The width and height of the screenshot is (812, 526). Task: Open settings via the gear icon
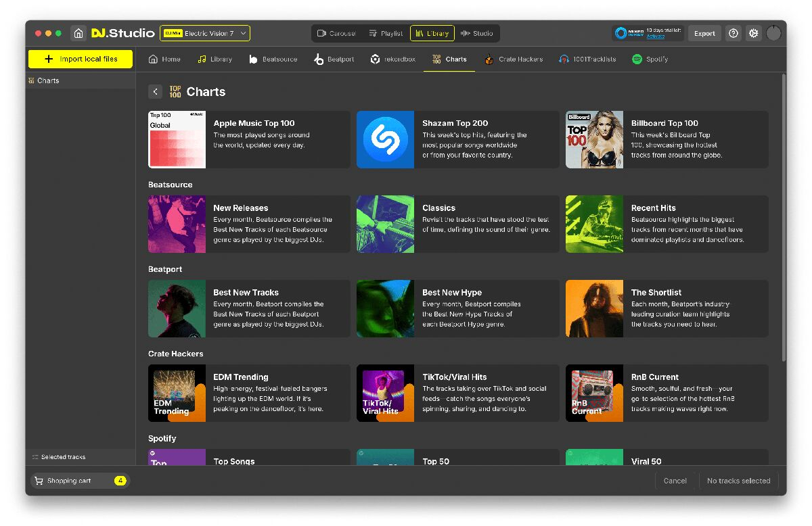click(754, 33)
